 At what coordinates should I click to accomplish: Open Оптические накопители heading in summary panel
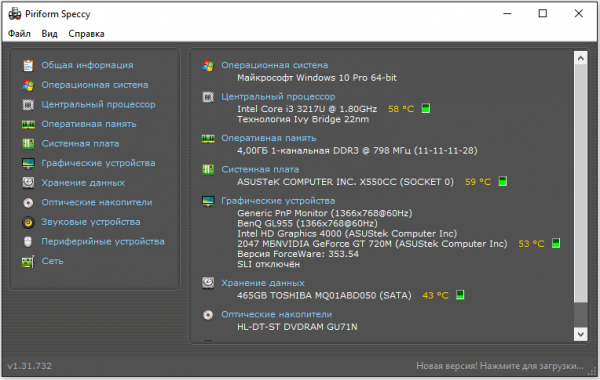click(x=276, y=315)
